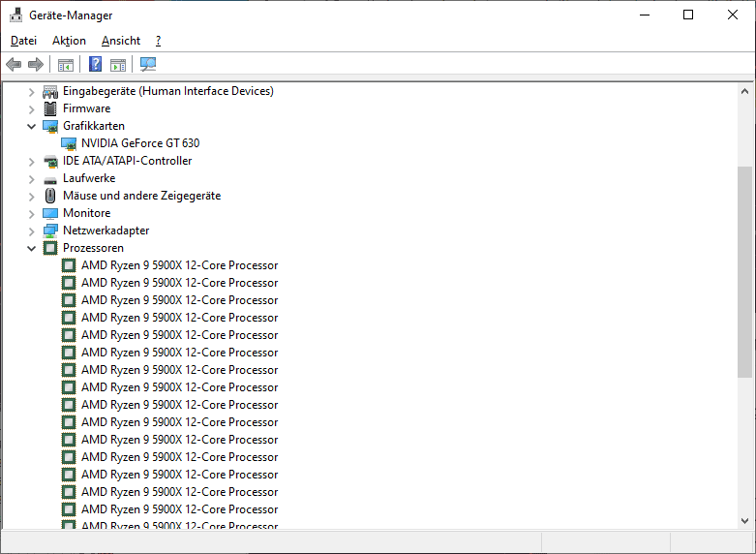Minimize the Geräte-Manager window
The image size is (756, 554).
pos(645,15)
